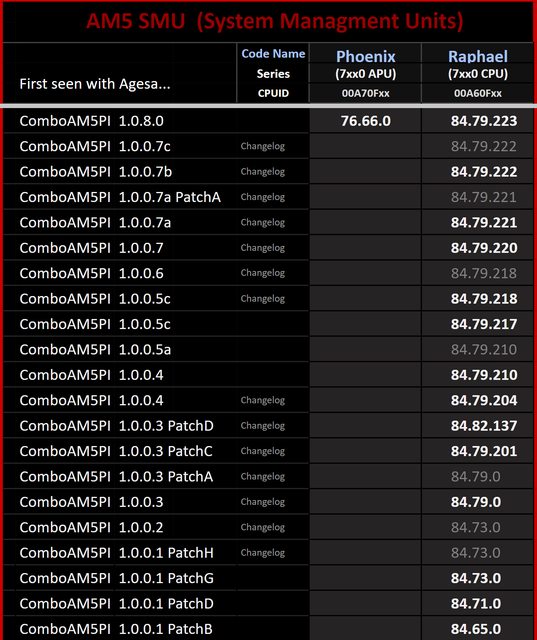537x640 pixels.
Task: Click the Phoenix code name header
Action: pyautogui.click(x=366, y=56)
